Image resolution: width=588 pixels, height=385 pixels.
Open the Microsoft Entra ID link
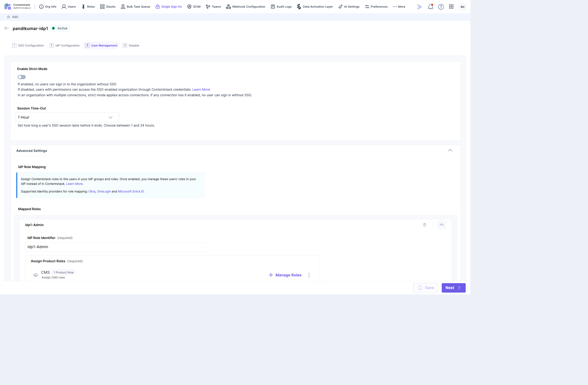131,191
